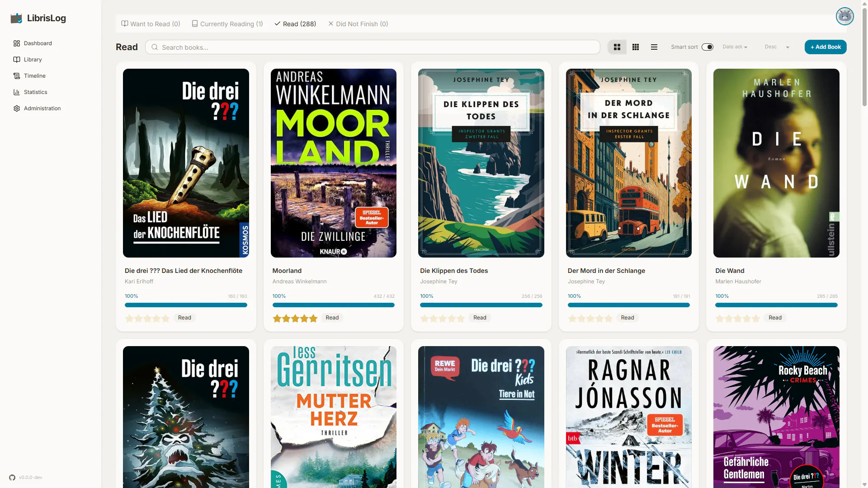868x488 pixels.
Task: Click the Add Book button
Action: [826, 47]
